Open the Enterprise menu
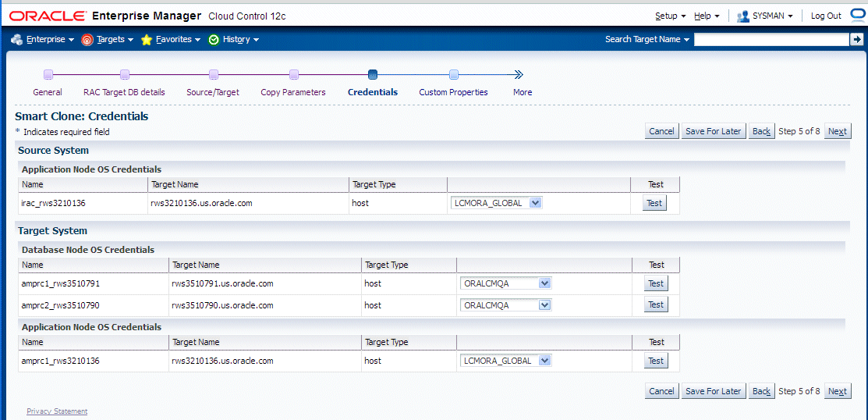The image size is (868, 420). pyautogui.click(x=50, y=39)
